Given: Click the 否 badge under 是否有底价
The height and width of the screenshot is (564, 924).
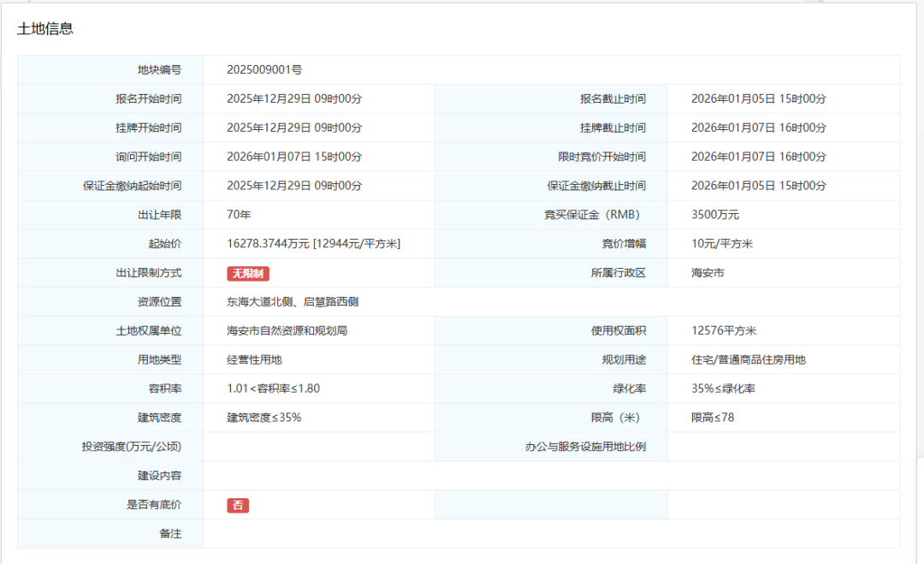Looking at the screenshot, I should [x=237, y=505].
